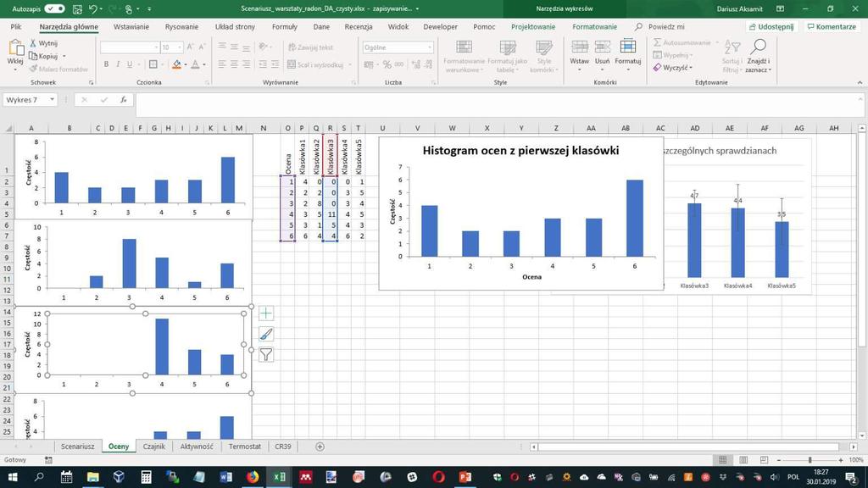Viewport: 868px width, 488px height.
Task: Click the Usuń cells icon
Action: click(603, 47)
